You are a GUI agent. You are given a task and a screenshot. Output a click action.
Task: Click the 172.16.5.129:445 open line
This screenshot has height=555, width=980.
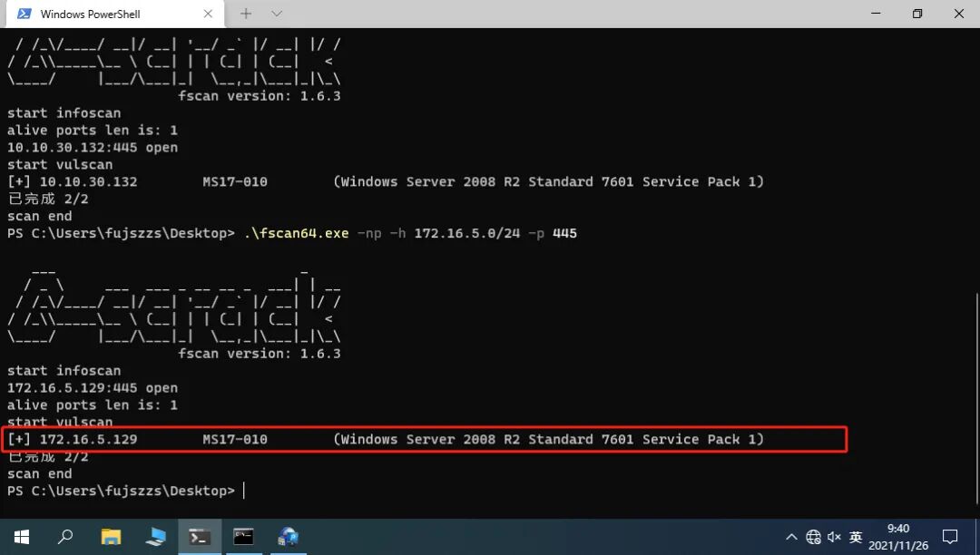[x=93, y=388]
